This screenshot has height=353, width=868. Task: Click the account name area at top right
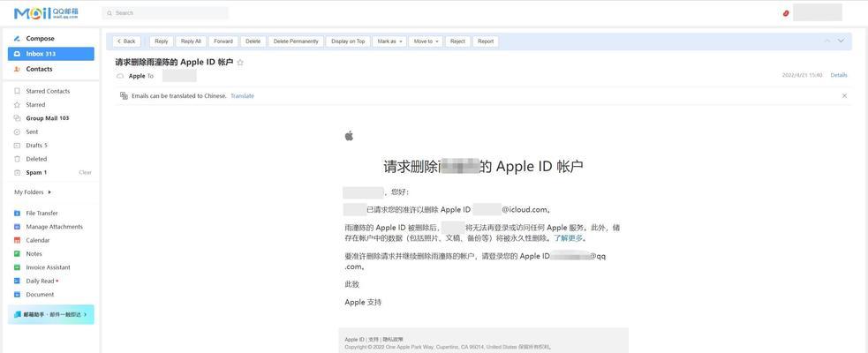pos(817,12)
